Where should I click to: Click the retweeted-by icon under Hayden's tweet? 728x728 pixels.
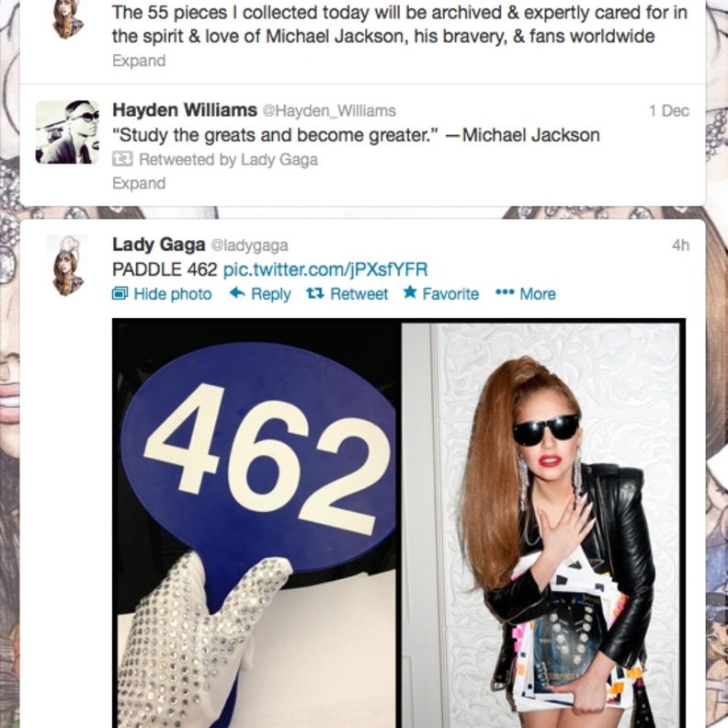click(122, 159)
